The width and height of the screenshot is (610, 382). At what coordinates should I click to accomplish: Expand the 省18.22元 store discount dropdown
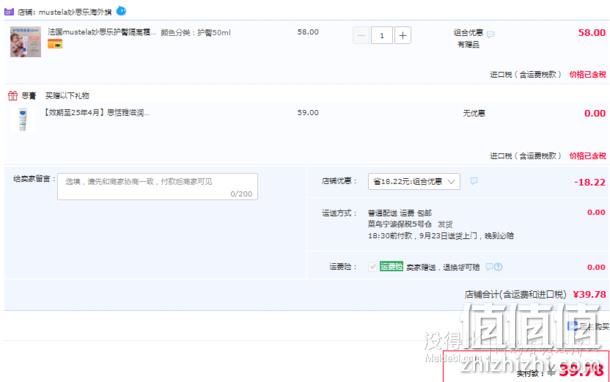pos(414,182)
